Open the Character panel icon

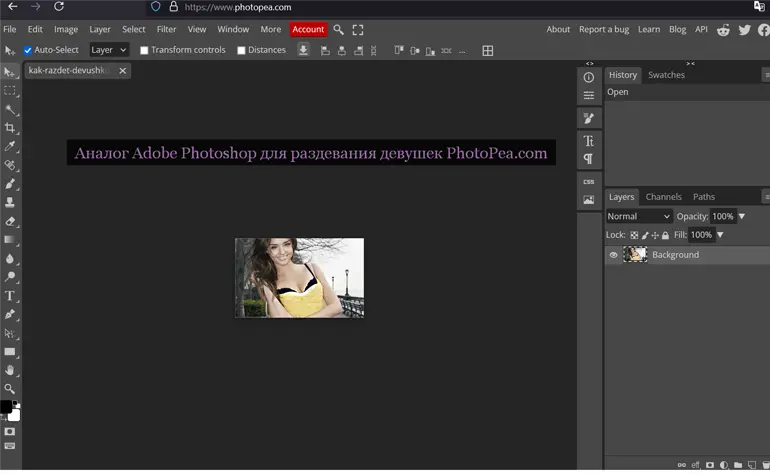589,141
